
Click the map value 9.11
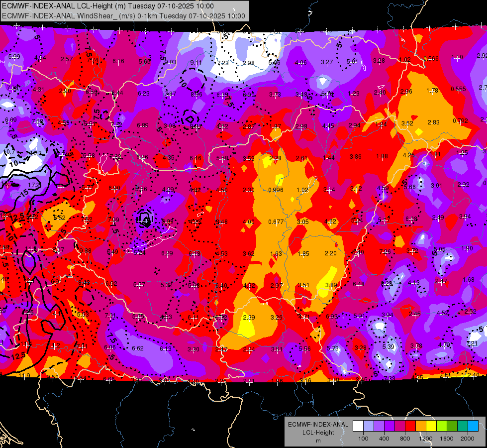click(195, 63)
